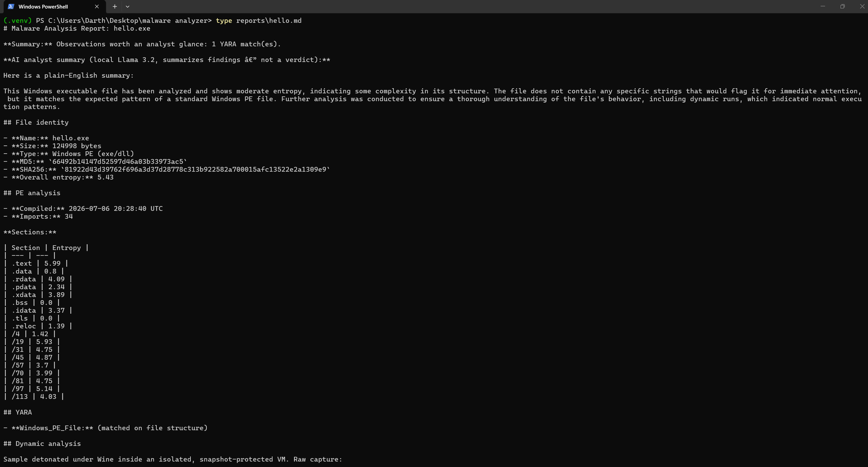Click the Type line 'Windows PE (exe/dll)'
This screenshot has height=467, width=868.
point(69,154)
